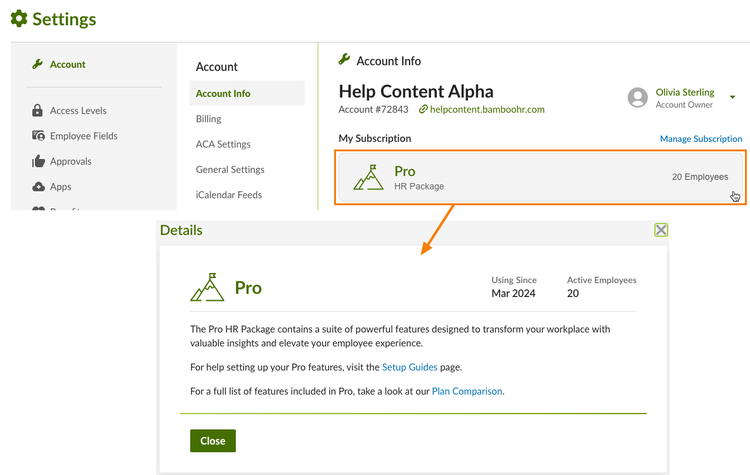Image resolution: width=750 pixels, height=475 pixels.
Task: Select Account in the left sidebar
Action: pos(67,64)
